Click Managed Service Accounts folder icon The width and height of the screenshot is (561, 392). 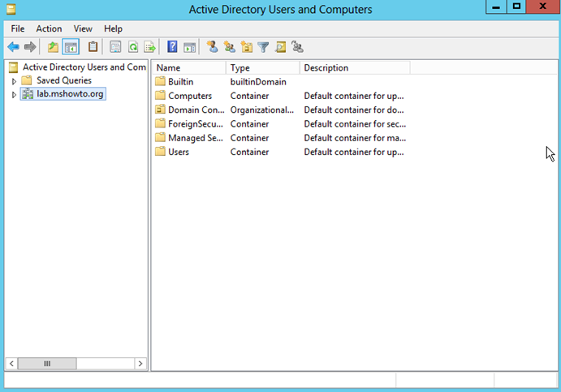[x=160, y=137]
